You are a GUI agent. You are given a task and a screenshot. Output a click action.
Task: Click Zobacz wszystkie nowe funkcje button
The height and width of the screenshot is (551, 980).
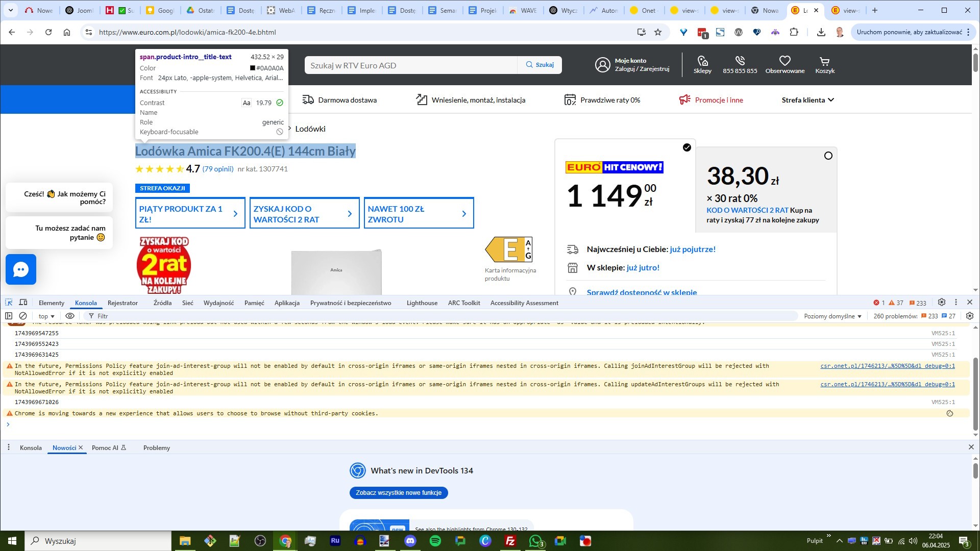[399, 493]
